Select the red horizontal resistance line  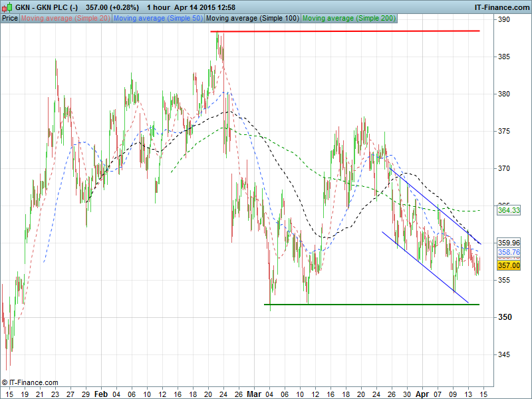[x=344, y=31]
